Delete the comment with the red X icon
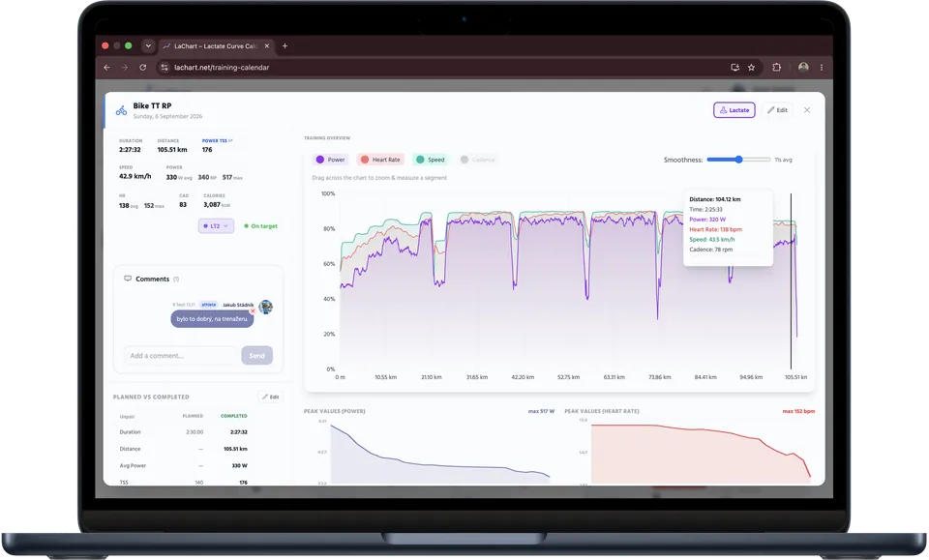 point(253,310)
